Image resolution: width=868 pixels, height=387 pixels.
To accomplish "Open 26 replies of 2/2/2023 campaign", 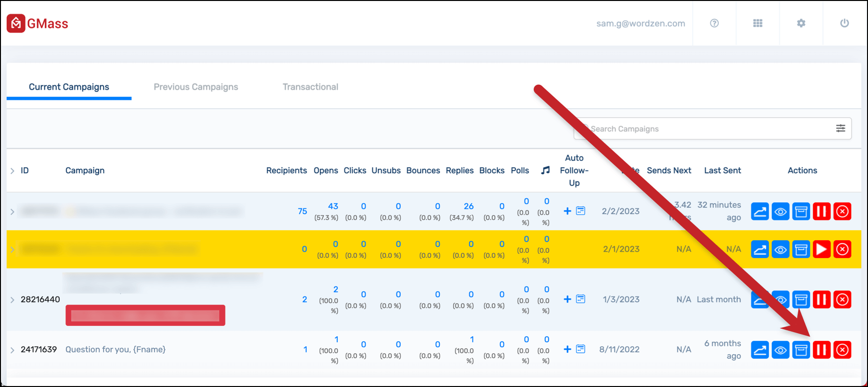I will pos(469,206).
